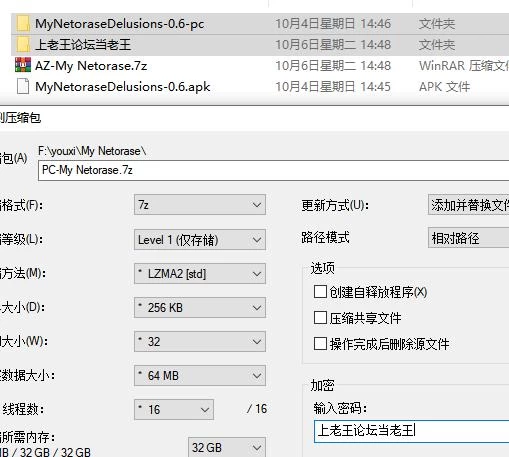Open the LZMA2 [std] method dropdown
This screenshot has width=509, height=457.
click(200, 274)
